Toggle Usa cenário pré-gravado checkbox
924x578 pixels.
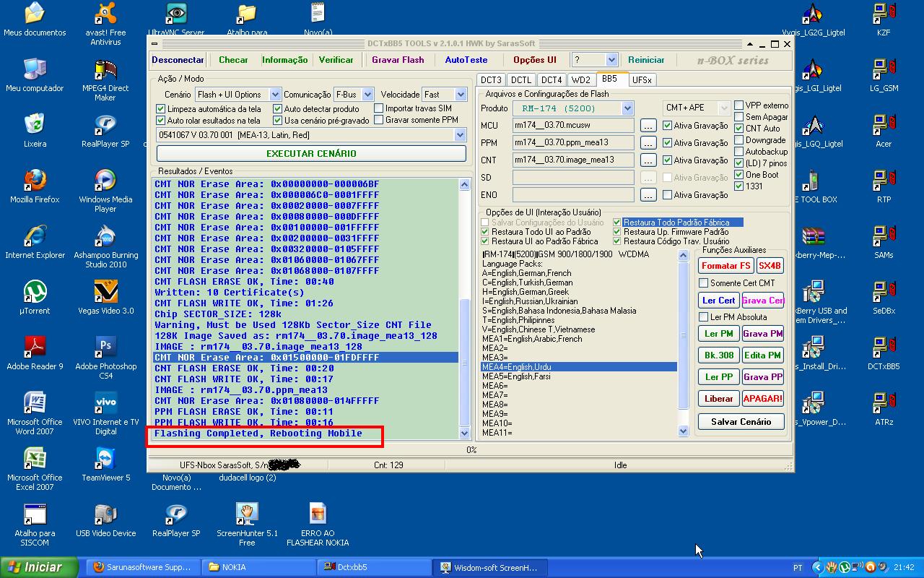(x=278, y=121)
